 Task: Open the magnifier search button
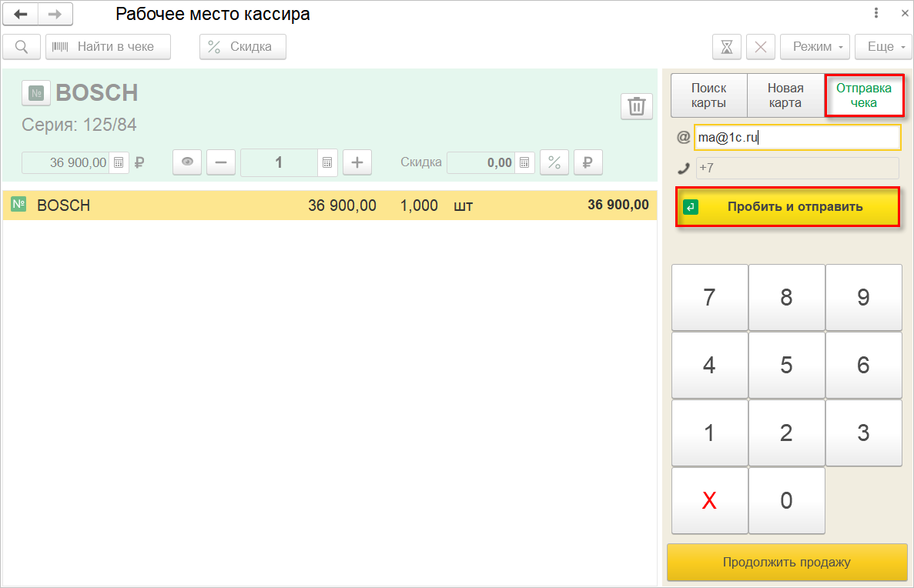coord(22,47)
